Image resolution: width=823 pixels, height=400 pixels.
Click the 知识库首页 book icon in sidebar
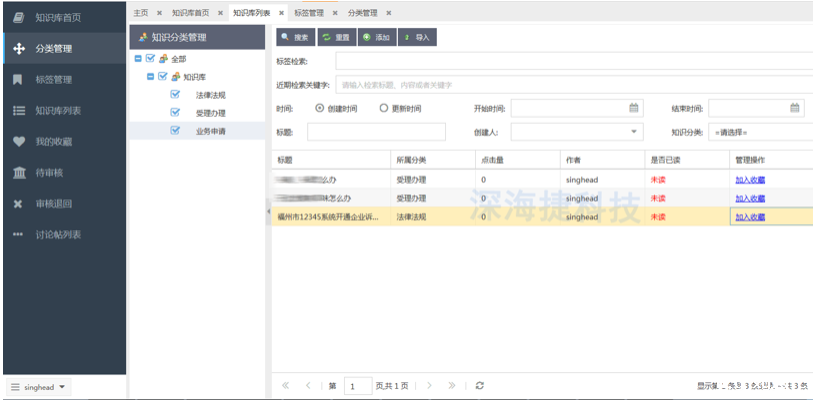(18, 17)
